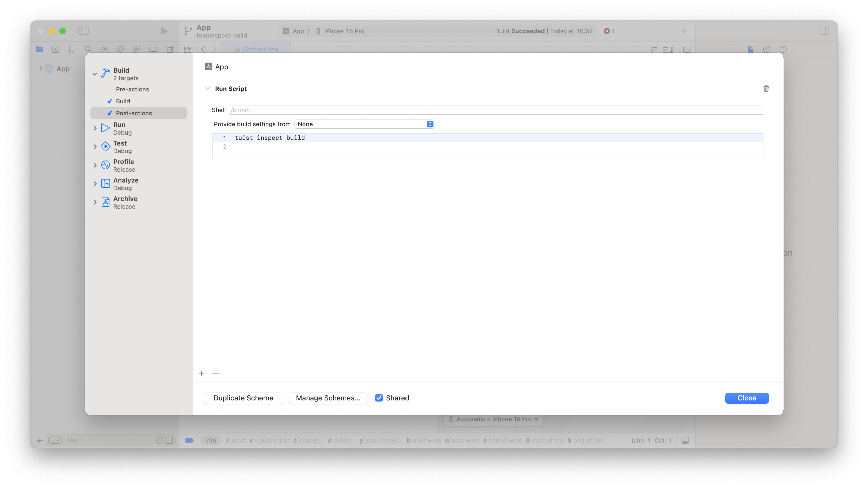The width and height of the screenshot is (868, 488).
Task: Click the tuist inspect build script line
Action: [x=488, y=138]
